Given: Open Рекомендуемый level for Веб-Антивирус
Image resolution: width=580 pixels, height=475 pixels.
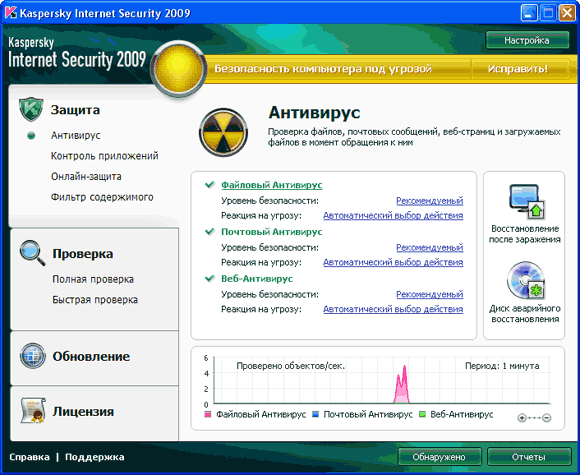Looking at the screenshot, I should pyautogui.click(x=429, y=294).
